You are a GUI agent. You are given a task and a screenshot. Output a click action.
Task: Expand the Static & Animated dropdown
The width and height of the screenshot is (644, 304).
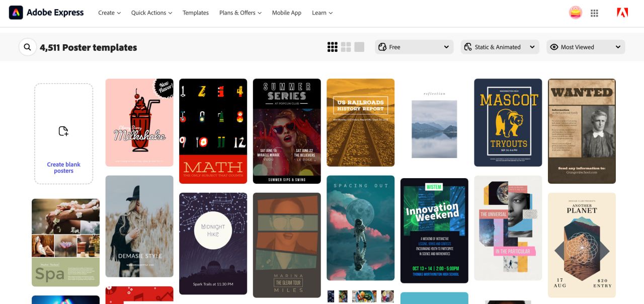[500, 47]
